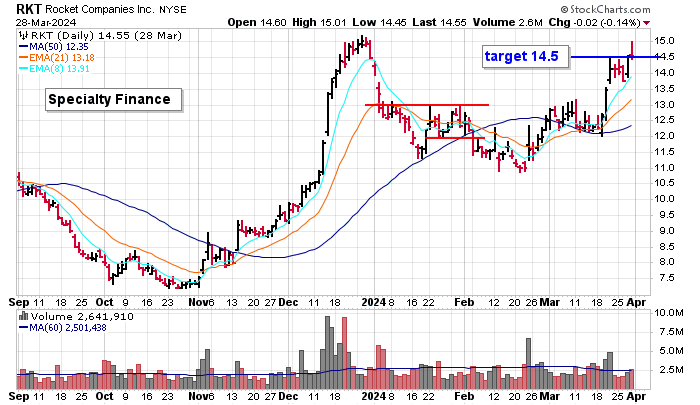The image size is (700, 405).
Task: Click the StockCharts.com copyright text
Action: [605, 9]
